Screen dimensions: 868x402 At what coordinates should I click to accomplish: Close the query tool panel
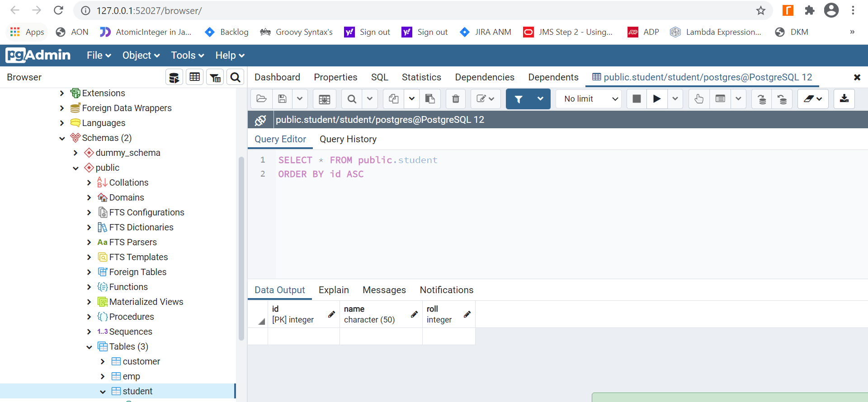click(x=857, y=77)
